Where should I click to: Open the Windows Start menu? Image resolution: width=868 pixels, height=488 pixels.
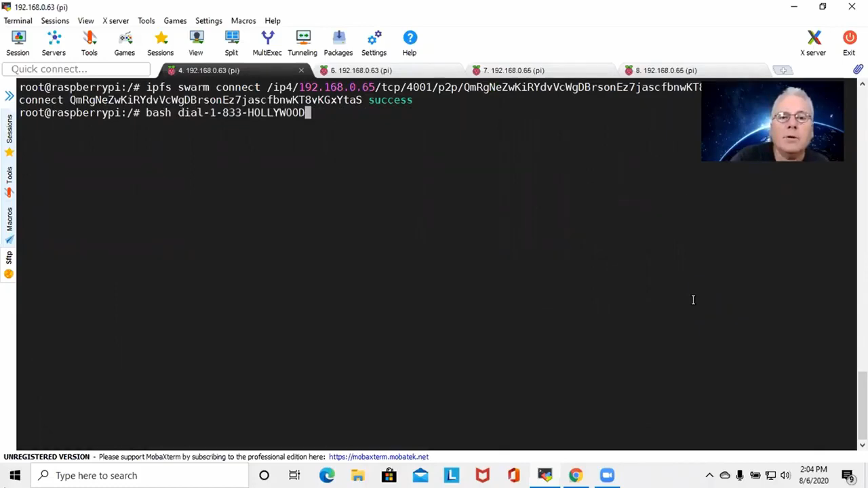[x=15, y=475]
